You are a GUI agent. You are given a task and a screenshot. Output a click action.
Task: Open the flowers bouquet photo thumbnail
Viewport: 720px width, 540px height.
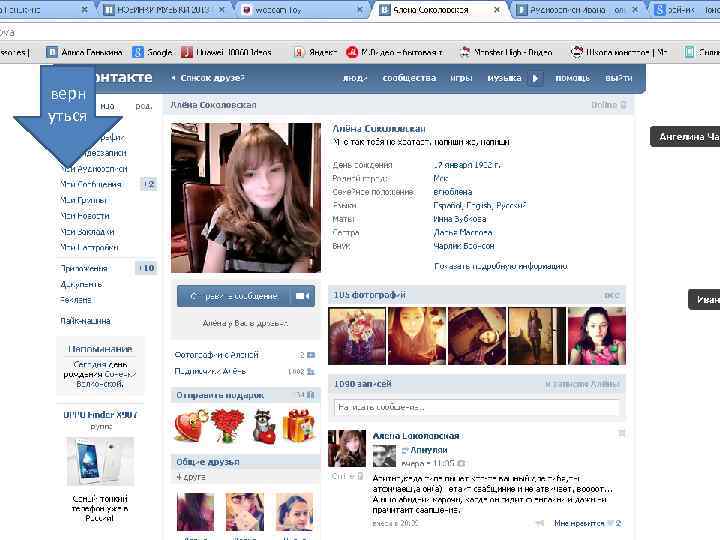pos(357,336)
